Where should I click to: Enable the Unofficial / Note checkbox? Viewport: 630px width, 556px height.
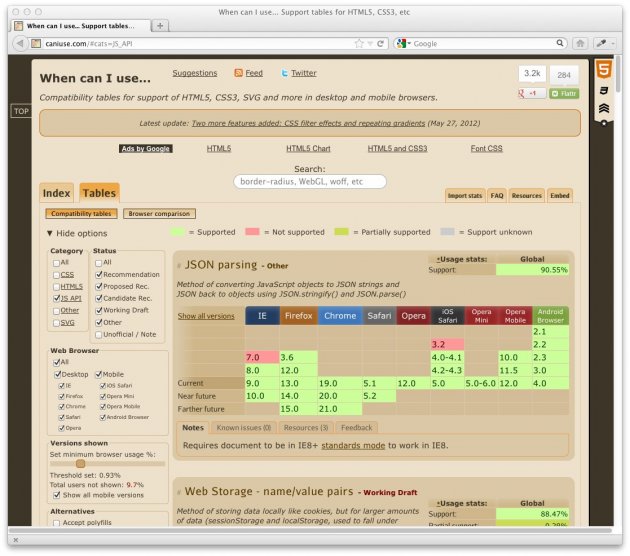98,335
